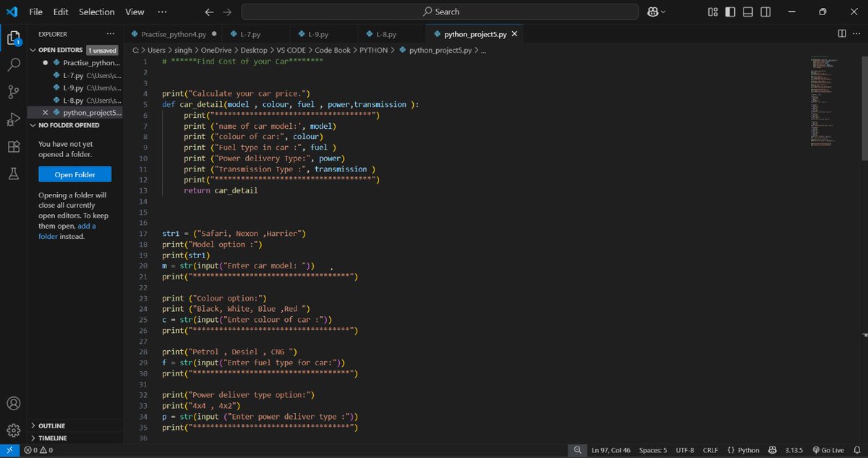
Task: Click the Go Back arrow
Action: coord(209,12)
